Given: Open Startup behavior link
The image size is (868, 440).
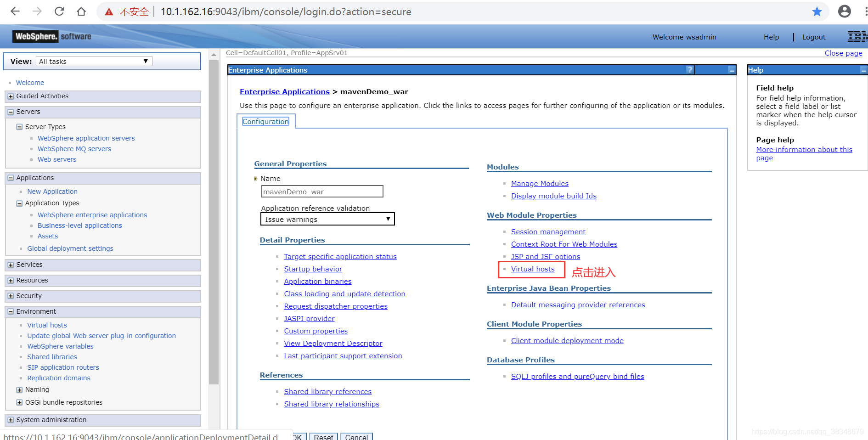Looking at the screenshot, I should [313, 269].
